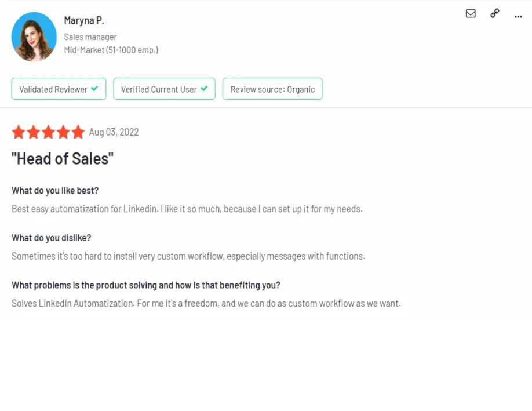Click the Review source: Organic badge
Image resolution: width=532 pixels, height=411 pixels.
point(272,89)
